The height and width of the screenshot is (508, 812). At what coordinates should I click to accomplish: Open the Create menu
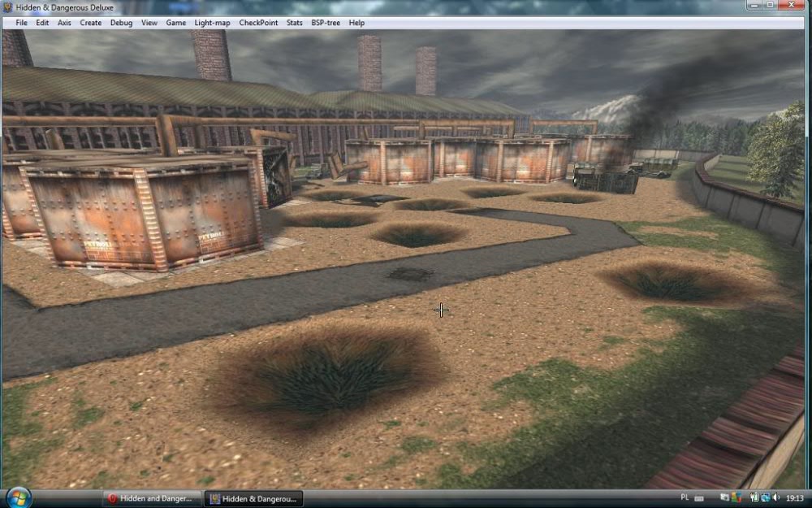tap(91, 23)
